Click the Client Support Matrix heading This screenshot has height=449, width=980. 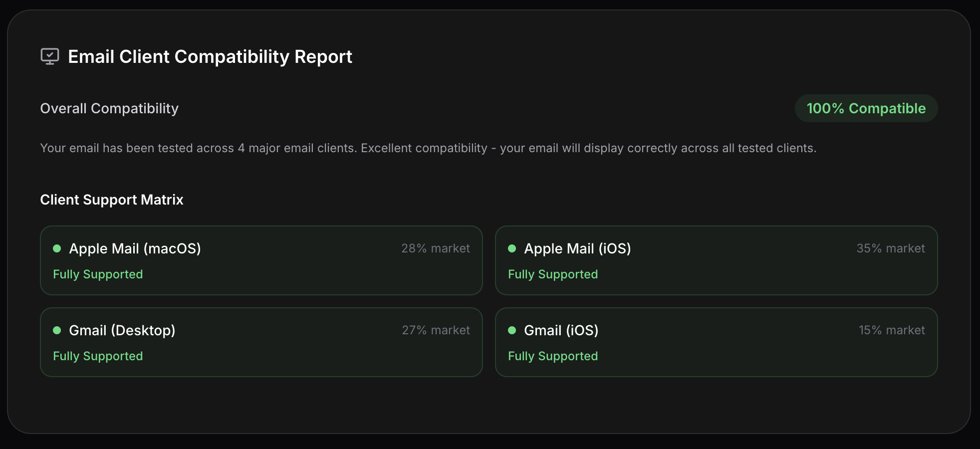pos(112,200)
